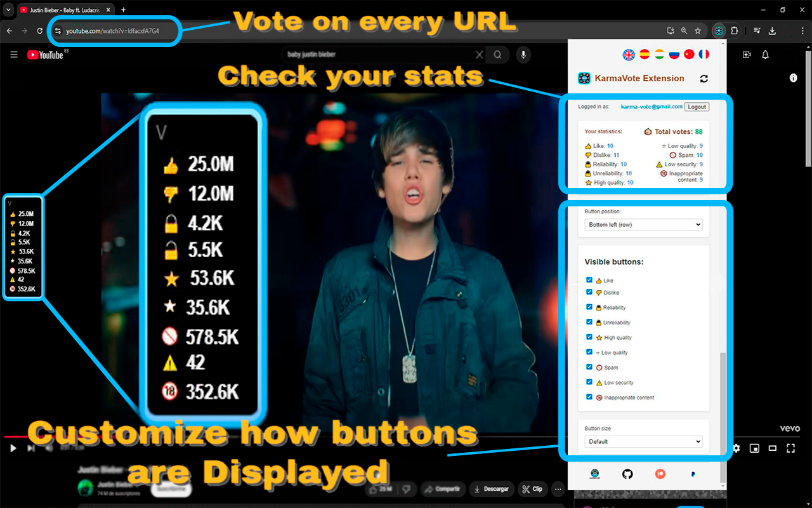Open the Button position dropdown
This screenshot has height=508, width=812.
coord(643,225)
